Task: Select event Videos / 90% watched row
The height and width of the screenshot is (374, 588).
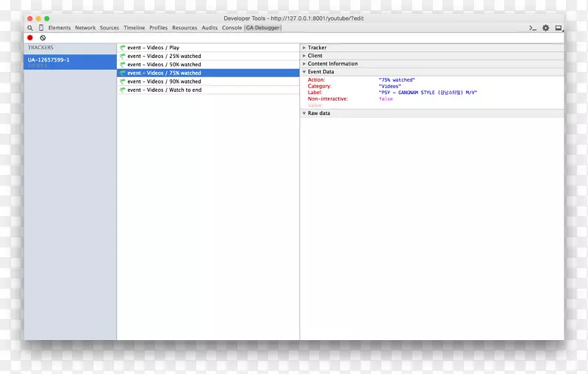Action: [x=208, y=82]
